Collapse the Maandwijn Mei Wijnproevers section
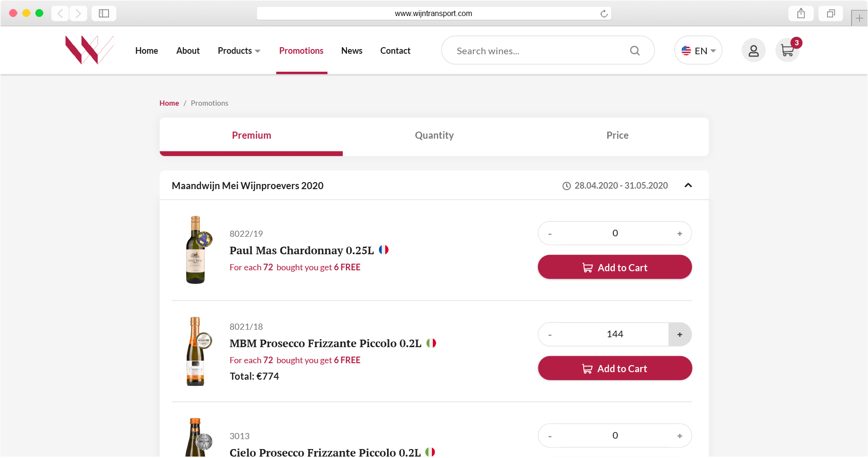Image resolution: width=868 pixels, height=458 pixels. (x=688, y=185)
